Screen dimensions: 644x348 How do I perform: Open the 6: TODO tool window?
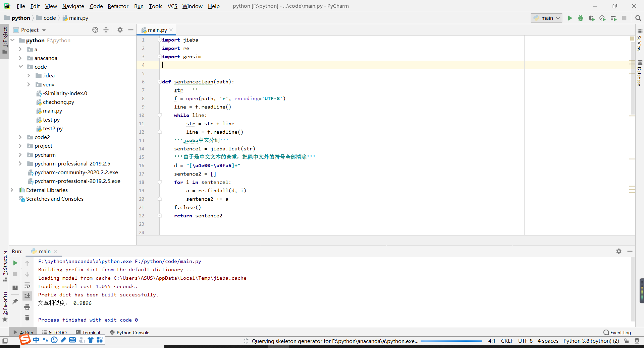tap(54, 333)
